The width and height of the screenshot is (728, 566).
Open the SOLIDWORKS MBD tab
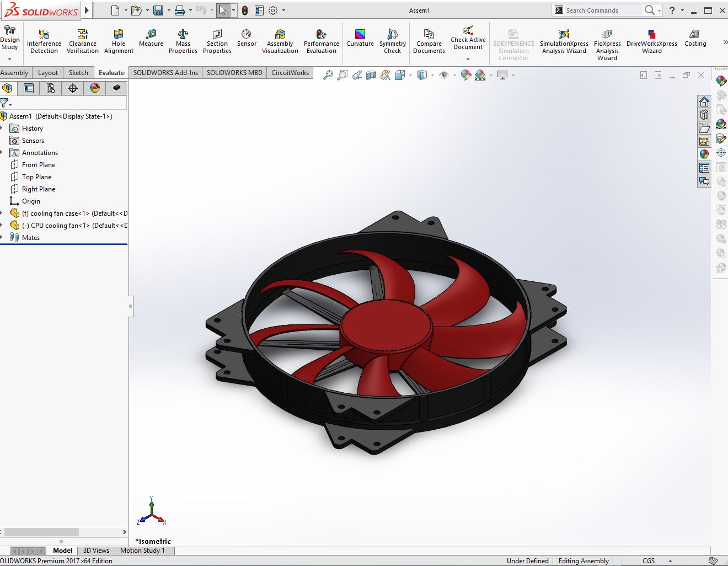pos(234,73)
